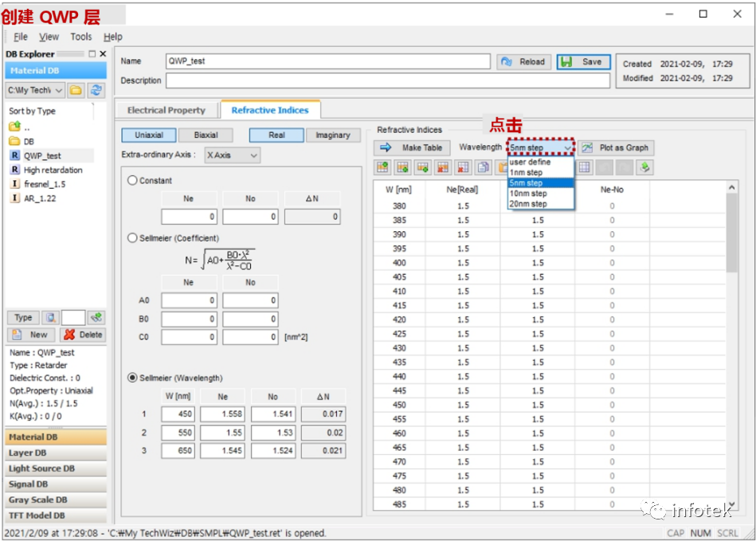Click the refractive indices table vertical scrollbar
756x541 pixels.
[x=731, y=345]
